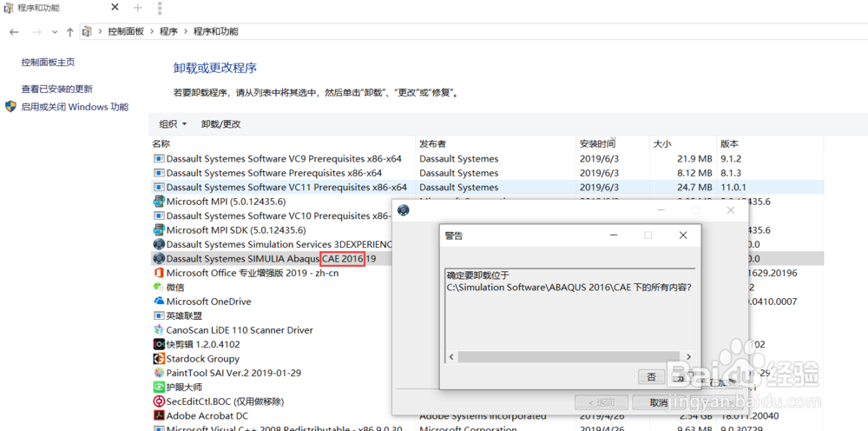Click the 快剪辑 program icon
Image resolution: width=868 pixels, height=431 pixels.
coord(159,344)
